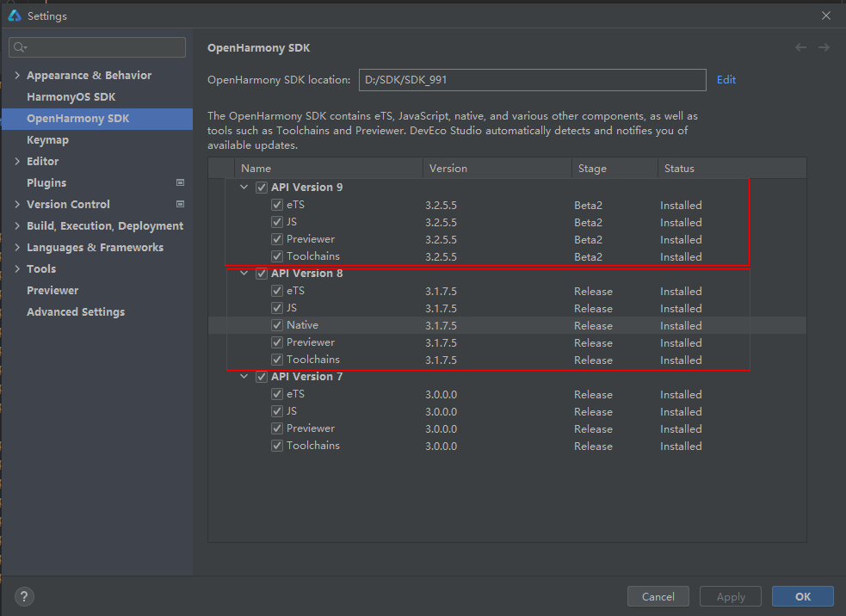The image size is (846, 616).
Task: Click the search magnifier icon in settings
Action: coord(21,47)
